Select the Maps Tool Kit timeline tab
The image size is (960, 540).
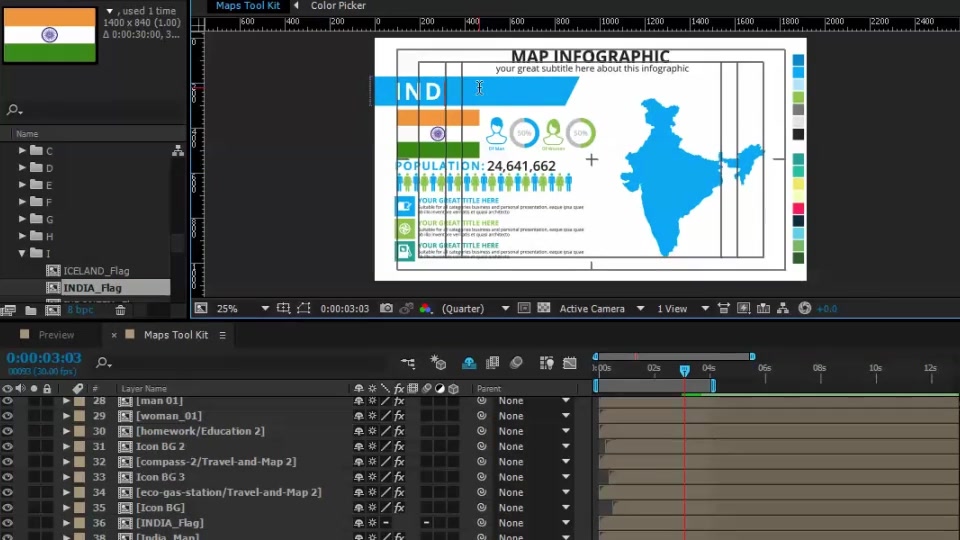[176, 335]
